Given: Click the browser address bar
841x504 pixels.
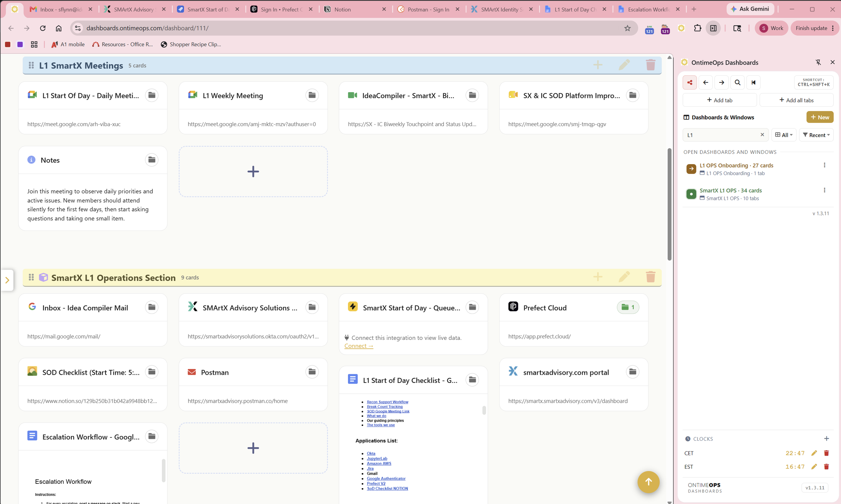Looking at the screenshot, I should pos(353,28).
